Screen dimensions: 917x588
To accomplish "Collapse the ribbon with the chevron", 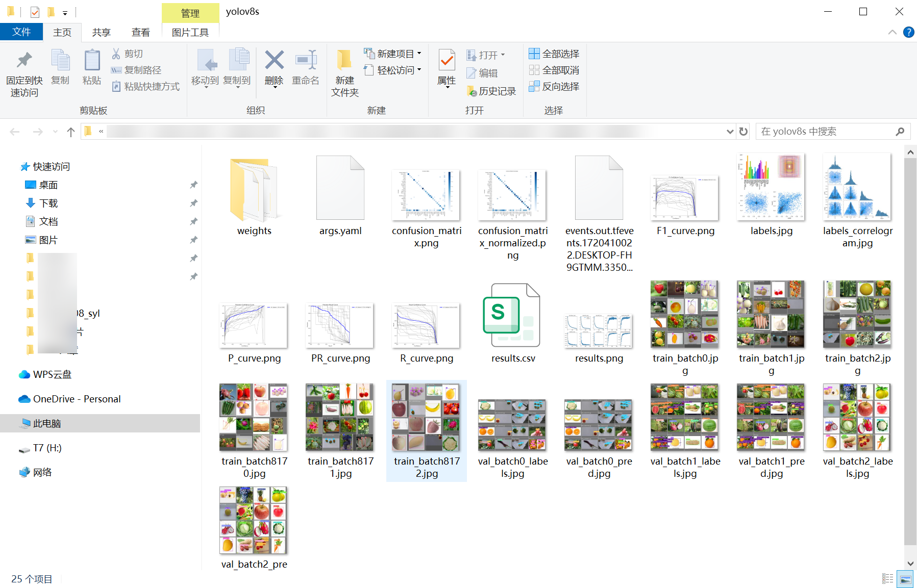I will (893, 32).
